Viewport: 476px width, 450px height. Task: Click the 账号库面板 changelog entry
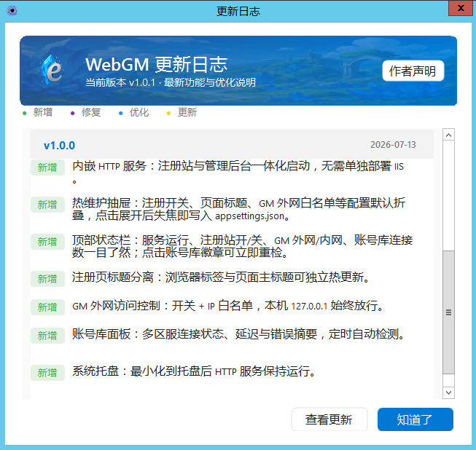pyautogui.click(x=238, y=334)
